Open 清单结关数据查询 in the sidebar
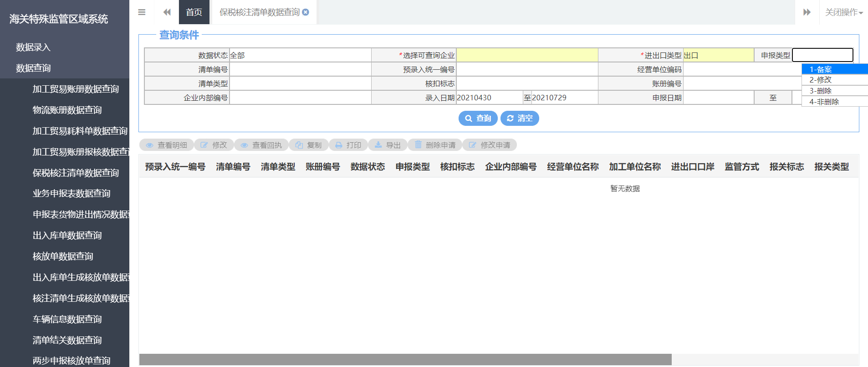The width and height of the screenshot is (868, 367). coord(67,340)
